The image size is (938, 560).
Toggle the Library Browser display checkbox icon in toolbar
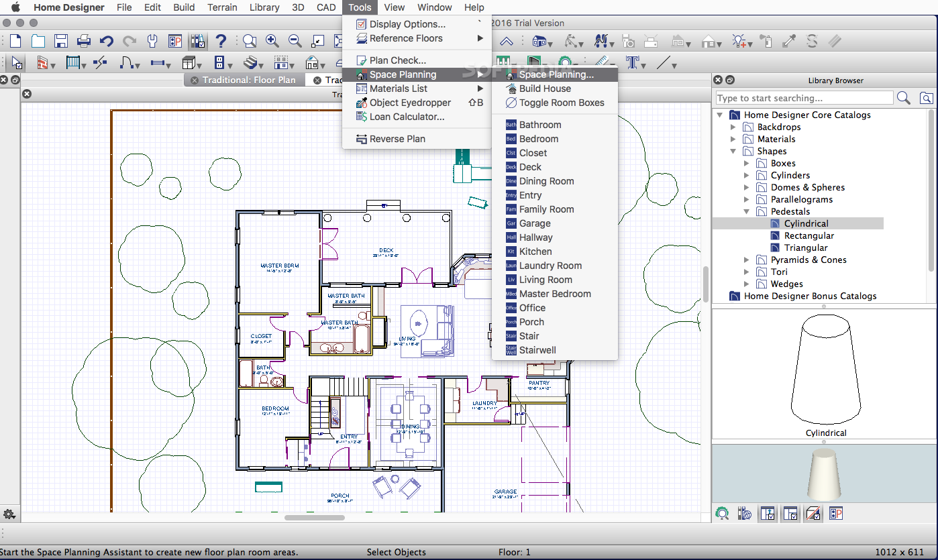[x=198, y=41]
